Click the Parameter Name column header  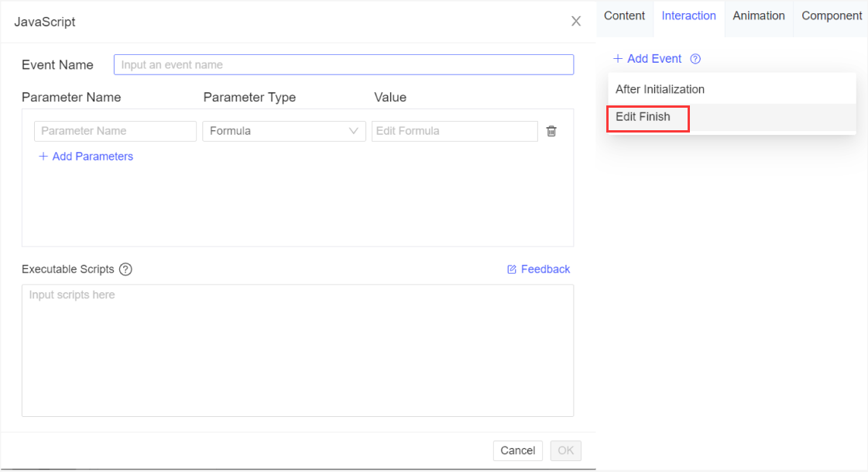[71, 98]
